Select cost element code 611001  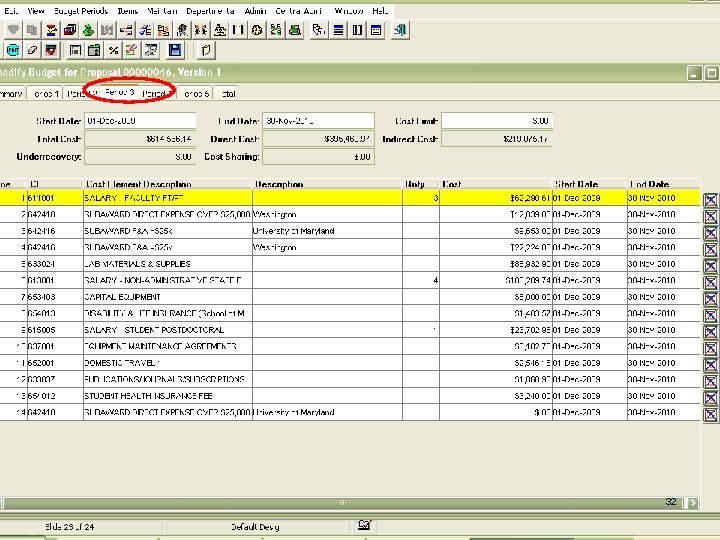click(x=55, y=198)
